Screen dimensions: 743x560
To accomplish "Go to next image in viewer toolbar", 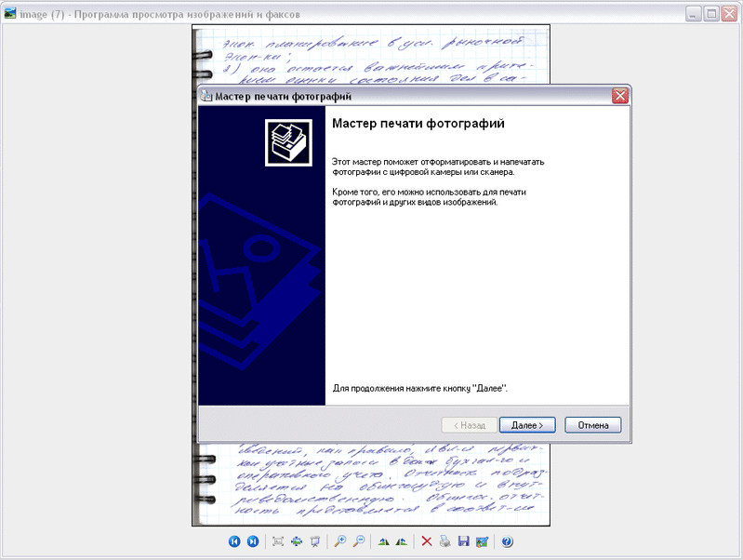I will [x=253, y=541].
